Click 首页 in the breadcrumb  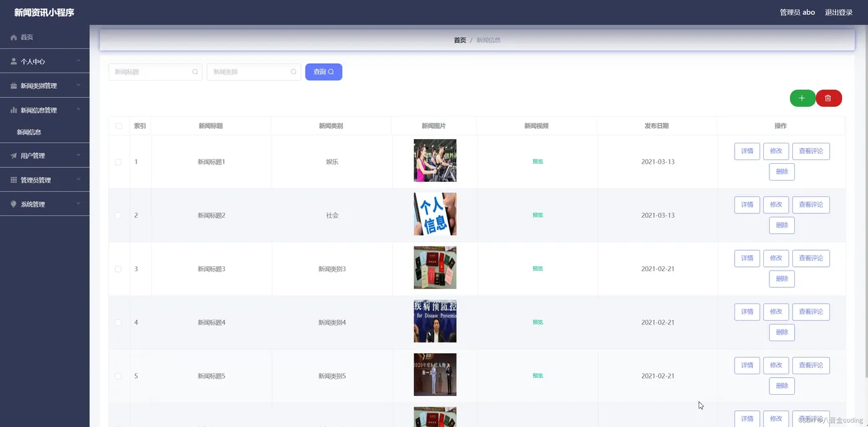[460, 40]
